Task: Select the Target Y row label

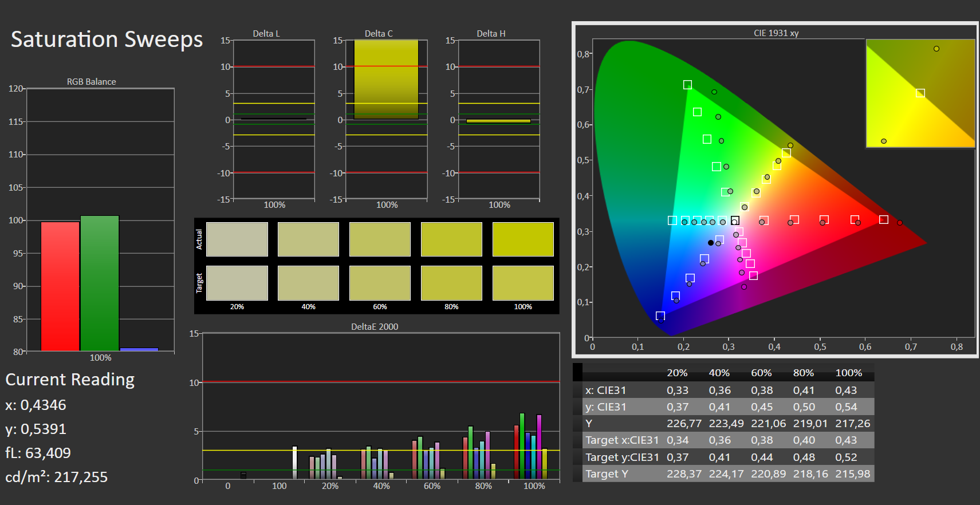Action: click(x=607, y=474)
